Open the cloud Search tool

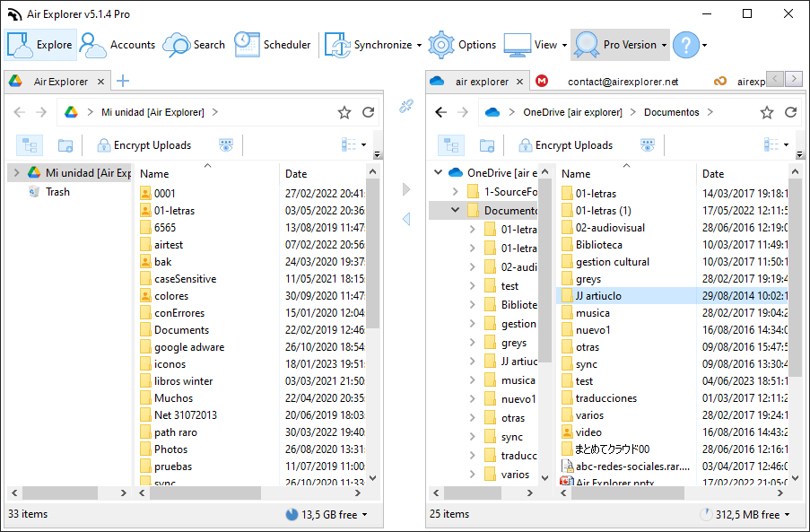194,45
